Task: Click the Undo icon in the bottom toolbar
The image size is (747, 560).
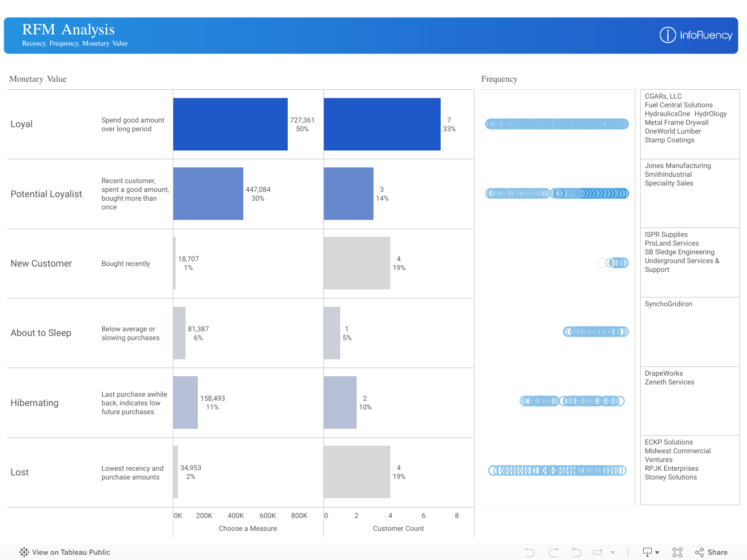Action: (529, 552)
